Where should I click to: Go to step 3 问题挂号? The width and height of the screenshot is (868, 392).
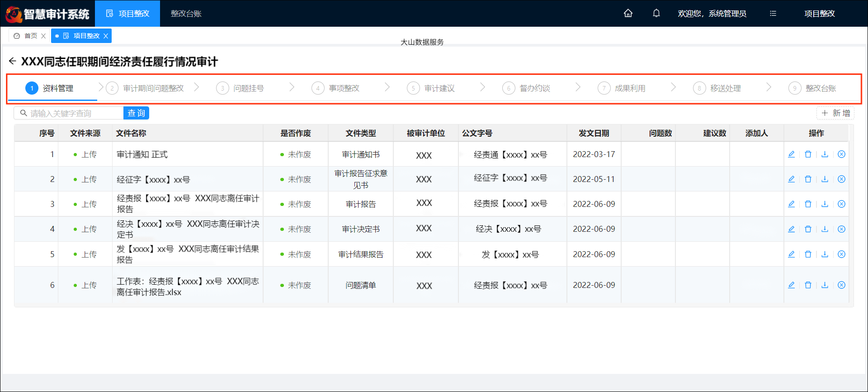coord(240,88)
